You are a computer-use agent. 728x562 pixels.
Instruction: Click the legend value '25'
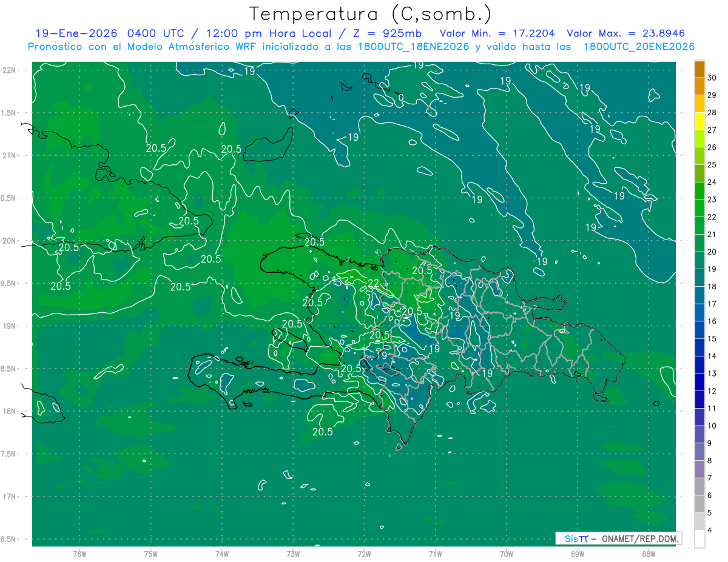[x=712, y=164]
